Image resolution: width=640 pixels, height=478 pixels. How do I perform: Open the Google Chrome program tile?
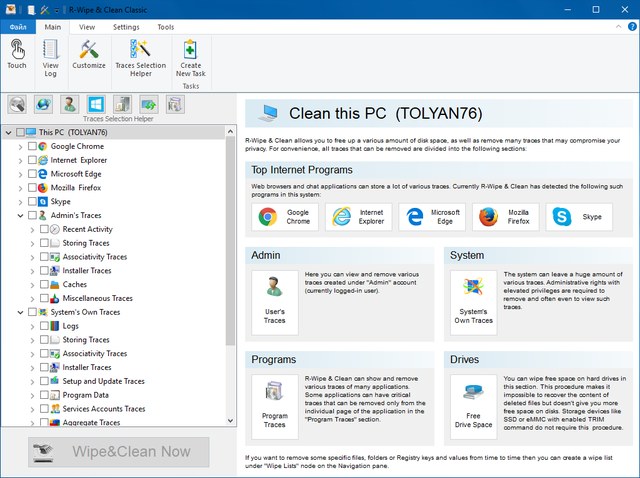pyautogui.click(x=284, y=217)
